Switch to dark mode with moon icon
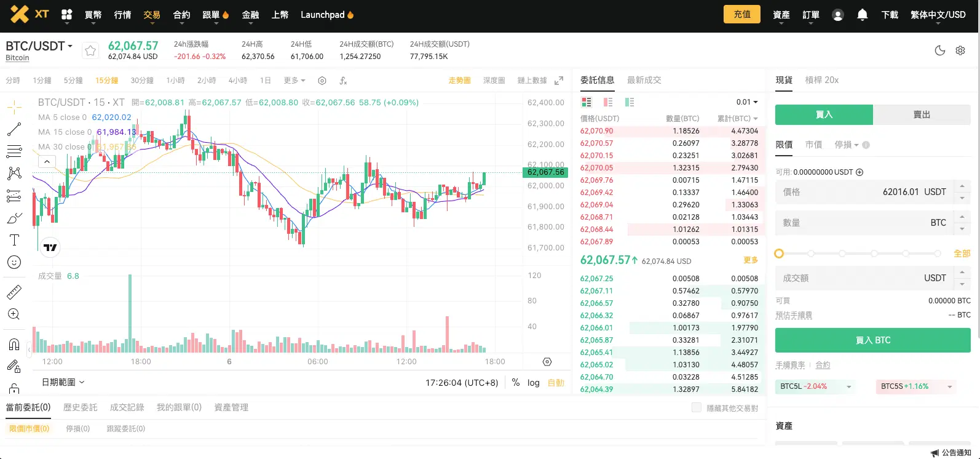The image size is (980, 459). click(x=939, y=51)
